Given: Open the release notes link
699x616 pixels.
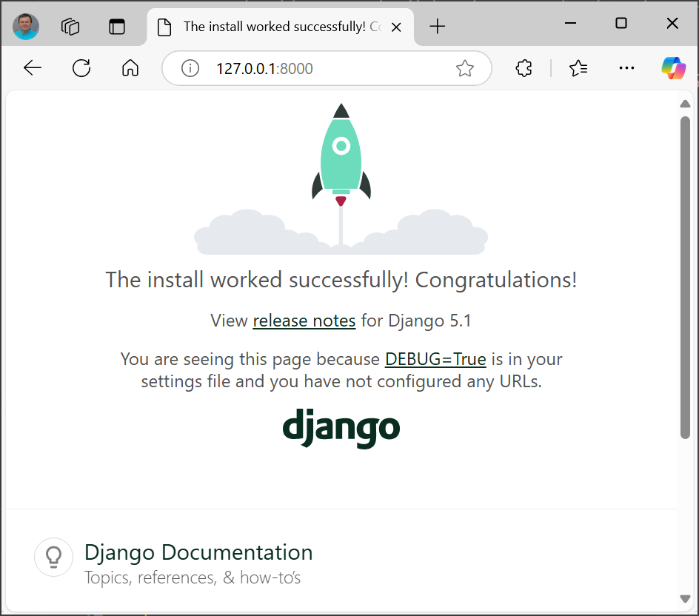Looking at the screenshot, I should click(304, 321).
